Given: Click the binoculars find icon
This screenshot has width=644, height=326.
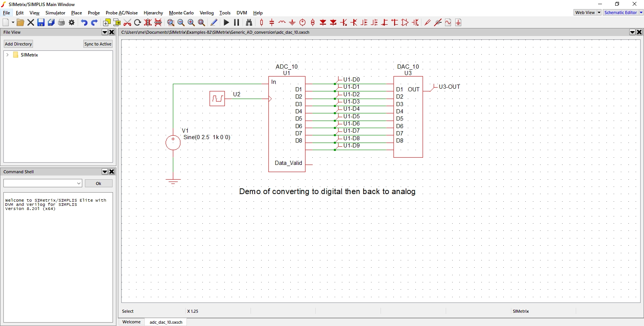Looking at the screenshot, I should [x=249, y=22].
